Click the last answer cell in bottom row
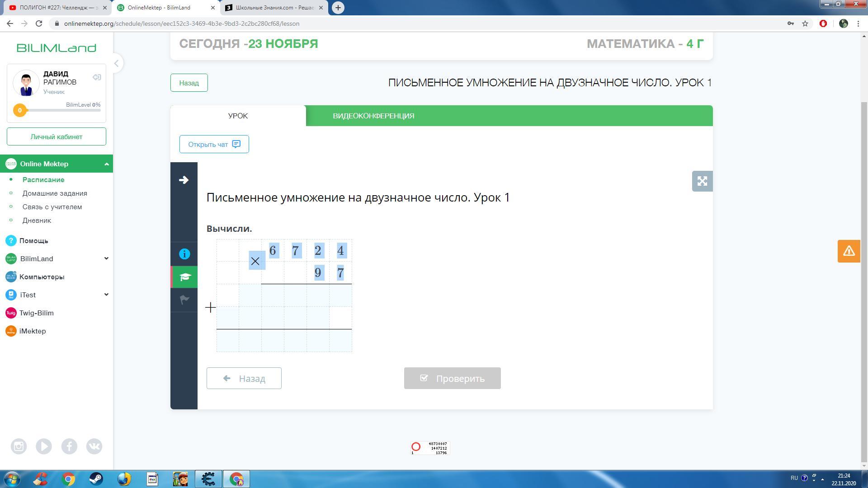 tap(340, 341)
